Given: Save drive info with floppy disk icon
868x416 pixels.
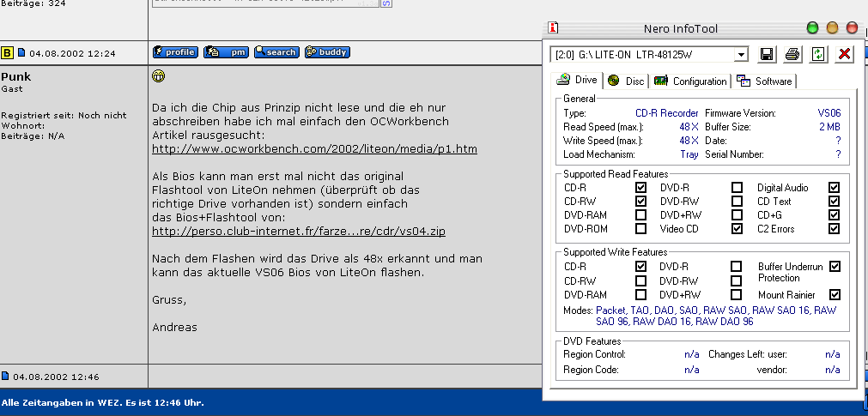Looking at the screenshot, I should click(x=767, y=54).
